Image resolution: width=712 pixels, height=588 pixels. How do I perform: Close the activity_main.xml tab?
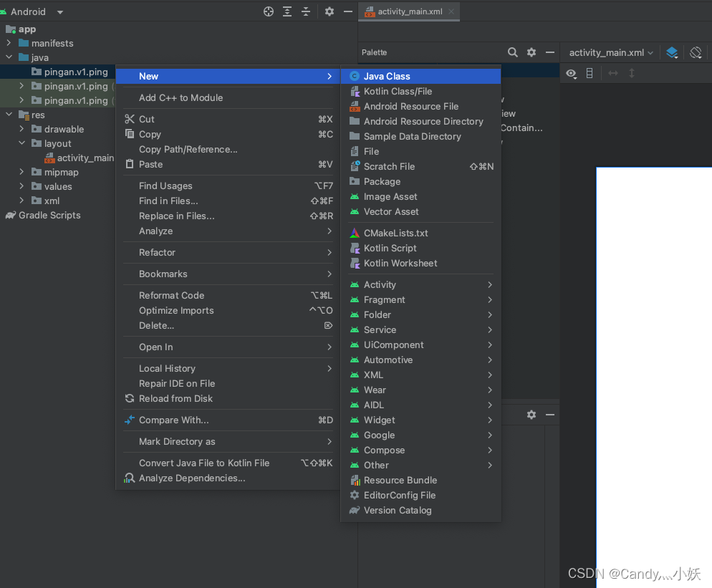click(x=451, y=11)
